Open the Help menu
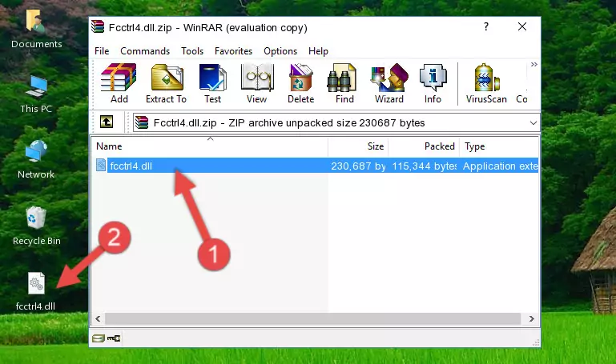 [x=318, y=51]
